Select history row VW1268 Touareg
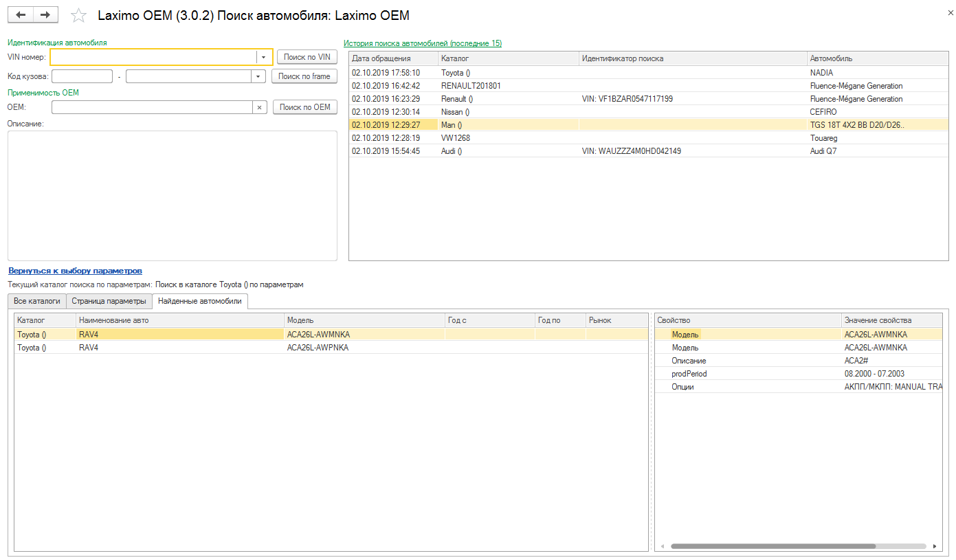The width and height of the screenshot is (956, 560). [649, 138]
